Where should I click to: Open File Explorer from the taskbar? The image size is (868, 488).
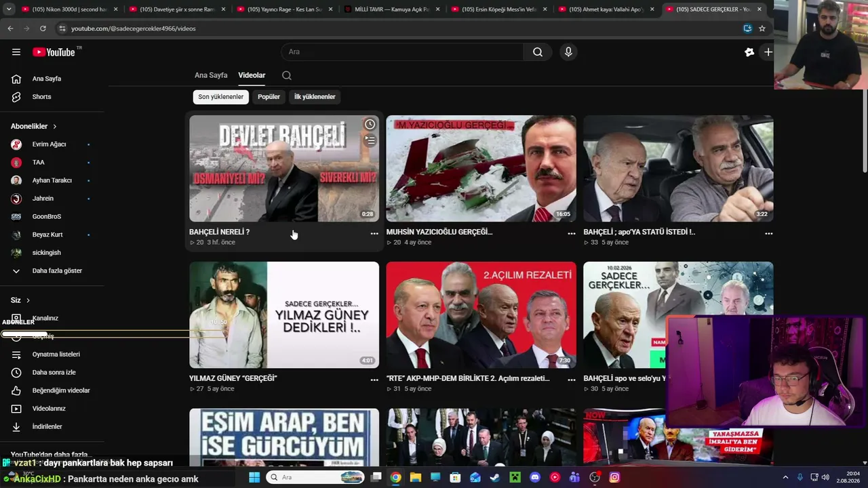(416, 477)
